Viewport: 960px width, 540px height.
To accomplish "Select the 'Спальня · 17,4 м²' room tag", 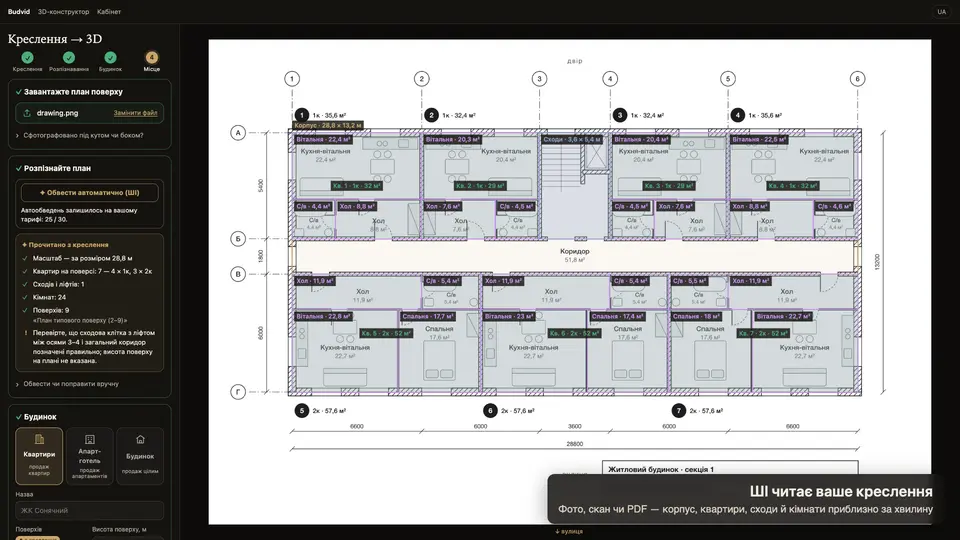I will (x=617, y=317).
